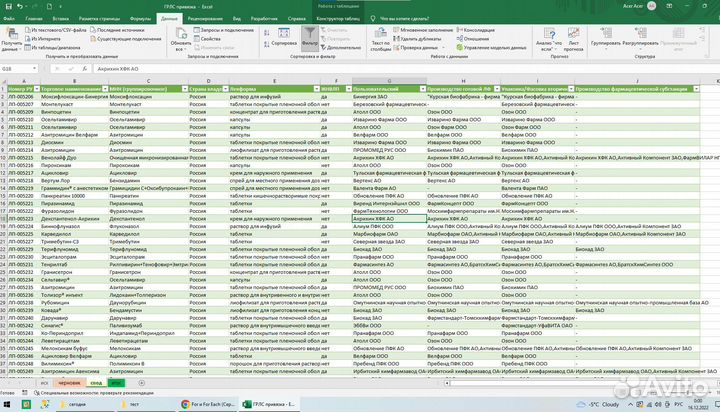Switch to the Формулы tab
Image resolution: width=720 pixels, height=412 pixels.
(140, 18)
